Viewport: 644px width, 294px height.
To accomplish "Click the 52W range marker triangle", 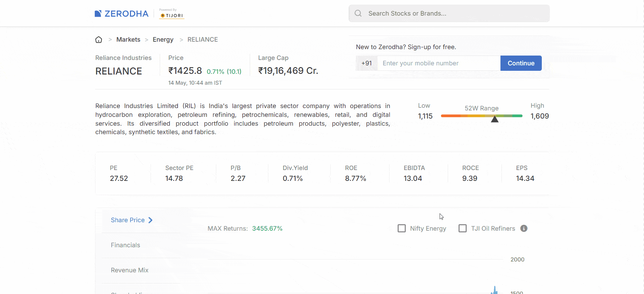I will [495, 119].
